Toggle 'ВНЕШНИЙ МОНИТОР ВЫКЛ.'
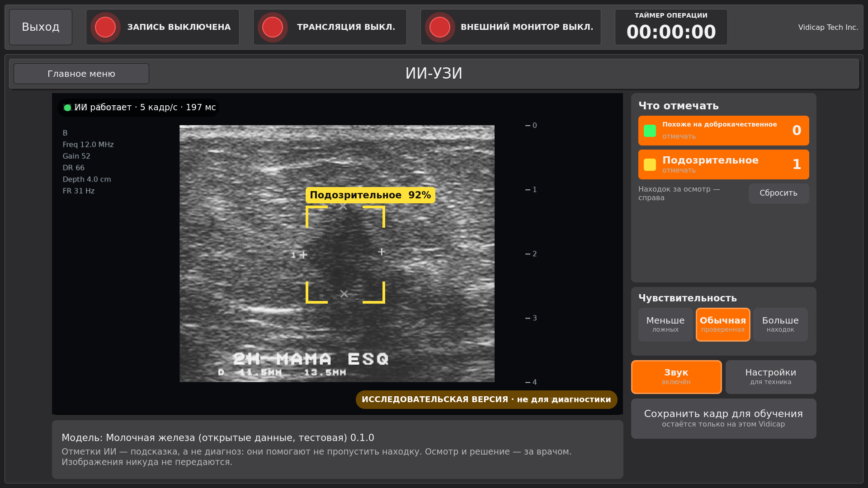The height and width of the screenshot is (488, 868). (x=511, y=27)
